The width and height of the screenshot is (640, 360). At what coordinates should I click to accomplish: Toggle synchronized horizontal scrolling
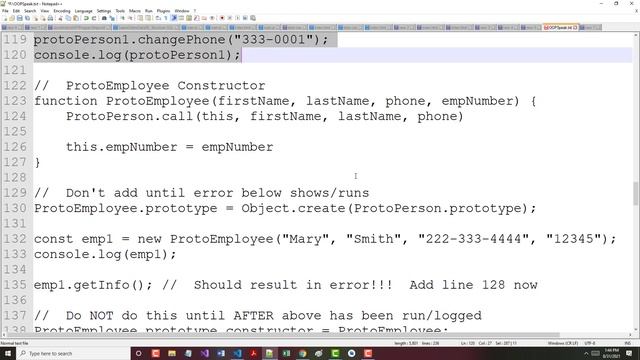coord(148,18)
